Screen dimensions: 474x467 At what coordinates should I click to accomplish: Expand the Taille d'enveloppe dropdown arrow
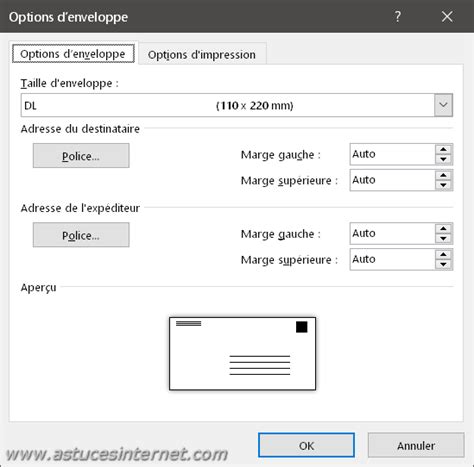(x=443, y=105)
